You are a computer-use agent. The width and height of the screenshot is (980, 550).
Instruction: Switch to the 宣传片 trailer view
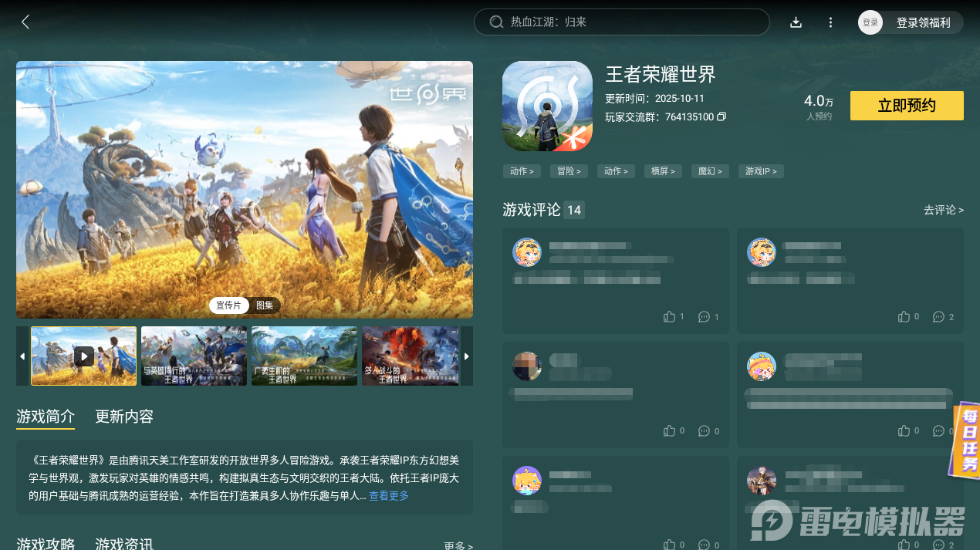click(228, 305)
